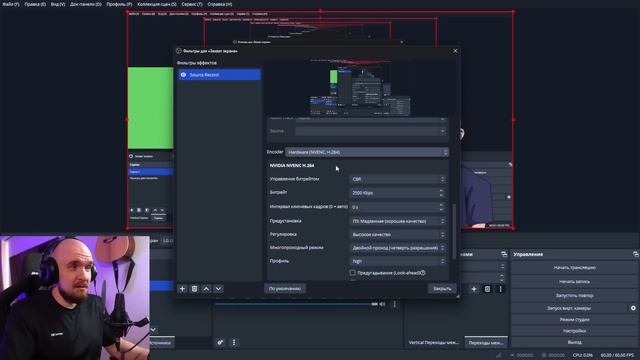Open the Вид menu
640x360 pixels.
coord(58,4)
